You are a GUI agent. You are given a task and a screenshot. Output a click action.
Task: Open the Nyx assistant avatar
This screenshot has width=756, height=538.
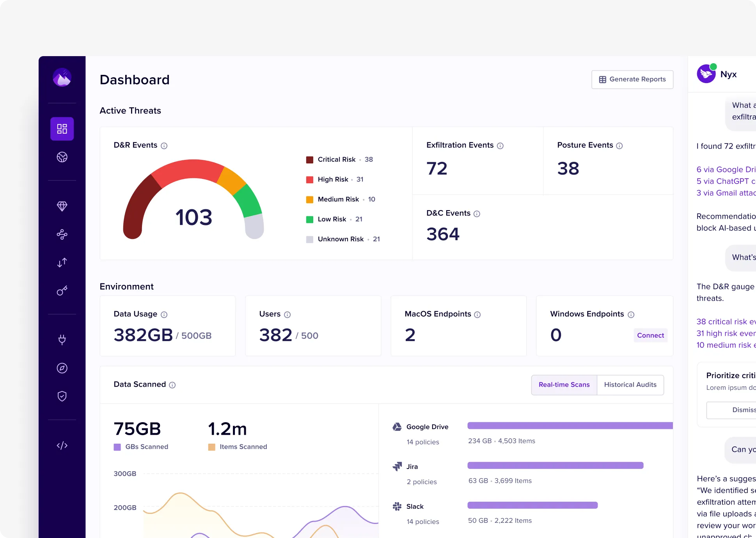tap(706, 74)
